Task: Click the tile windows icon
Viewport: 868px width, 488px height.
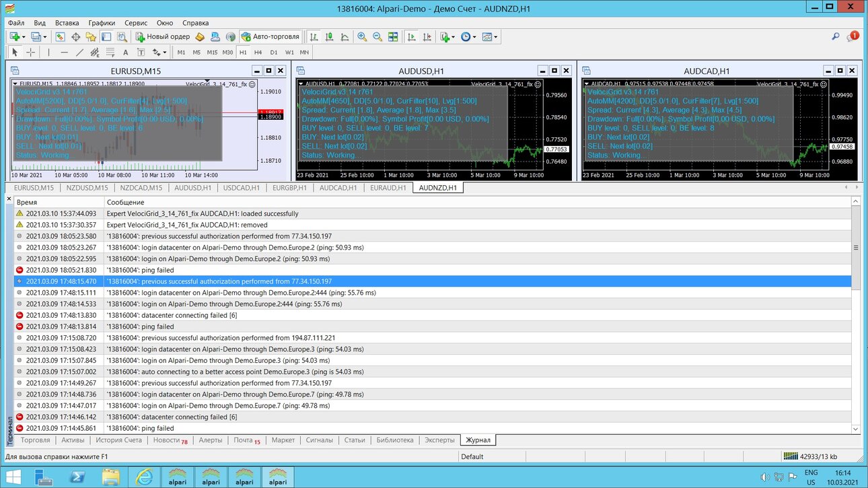Action: tap(393, 37)
